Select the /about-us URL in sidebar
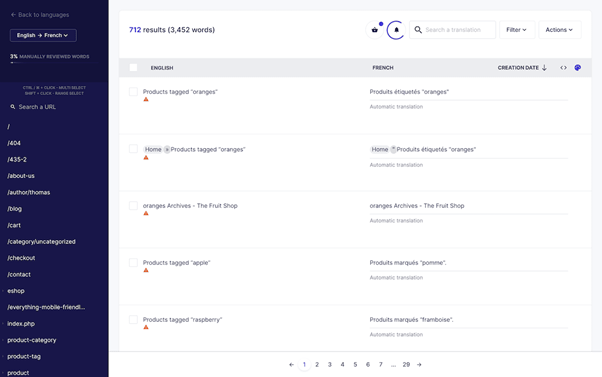This screenshot has width=602, height=377. tap(21, 176)
